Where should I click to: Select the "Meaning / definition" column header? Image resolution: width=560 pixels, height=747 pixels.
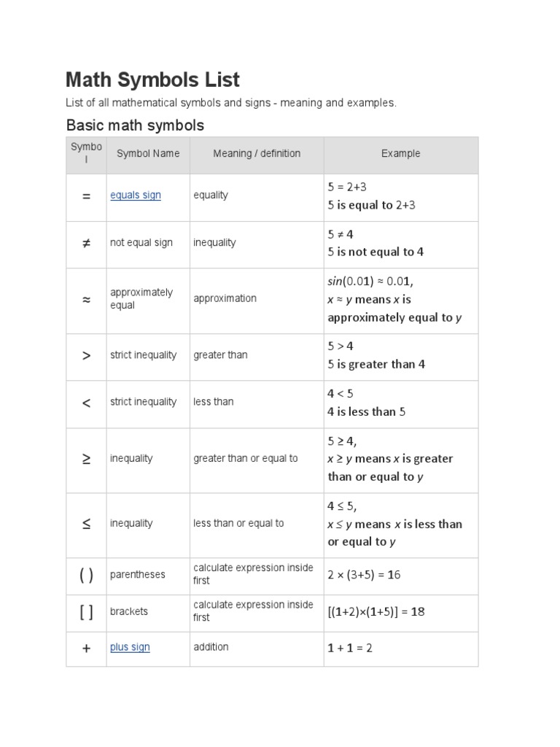[x=257, y=153]
